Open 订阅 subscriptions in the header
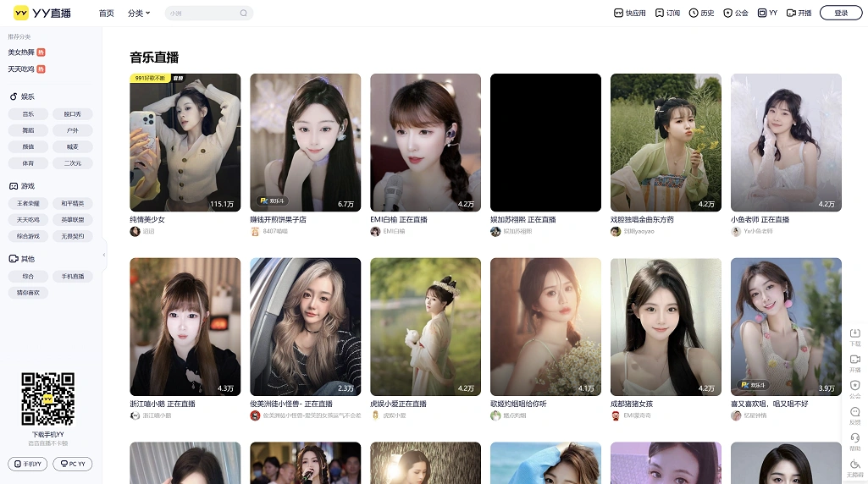The height and width of the screenshot is (484, 868). point(667,13)
